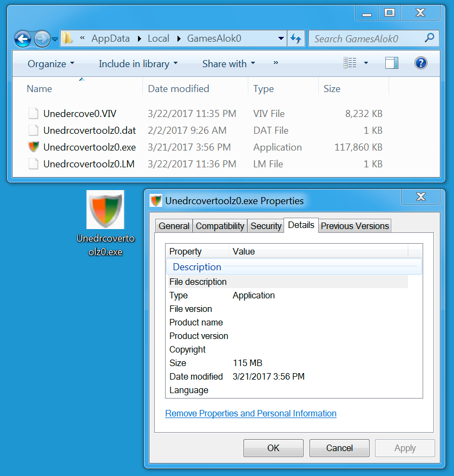Select the Unedercove0.VIV file
The width and height of the screenshot is (454, 476).
(80, 114)
